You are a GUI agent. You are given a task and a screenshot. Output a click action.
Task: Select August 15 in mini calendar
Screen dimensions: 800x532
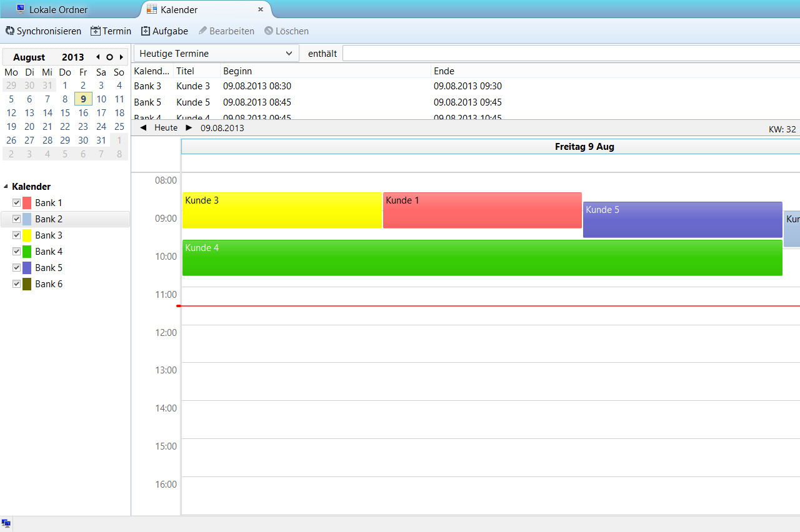[65, 113]
